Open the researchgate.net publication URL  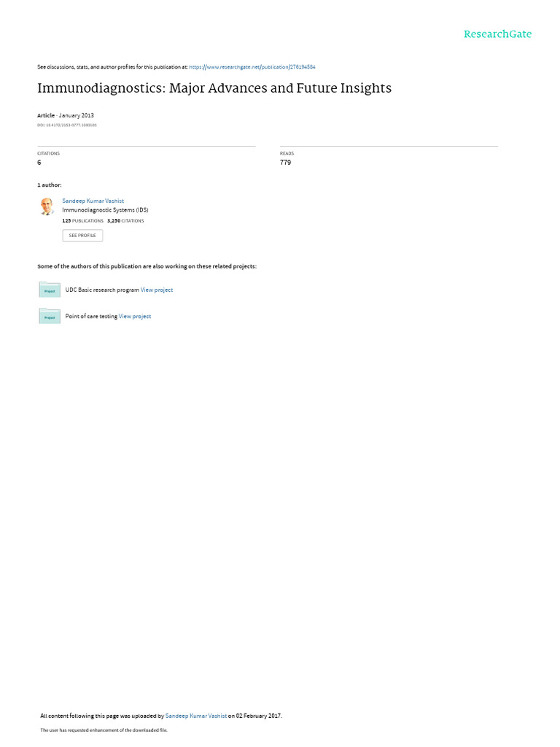click(252, 67)
